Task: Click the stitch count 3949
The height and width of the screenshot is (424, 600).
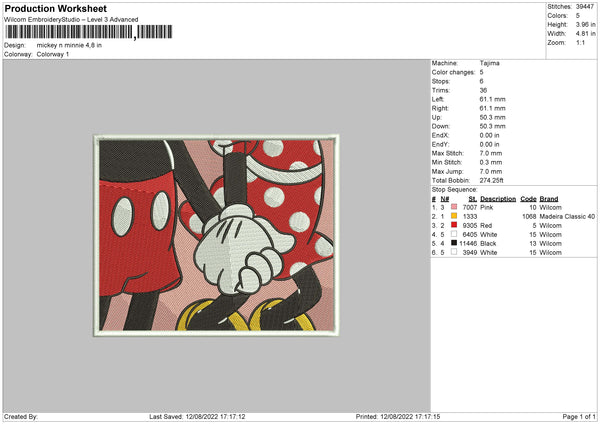Action: click(470, 253)
